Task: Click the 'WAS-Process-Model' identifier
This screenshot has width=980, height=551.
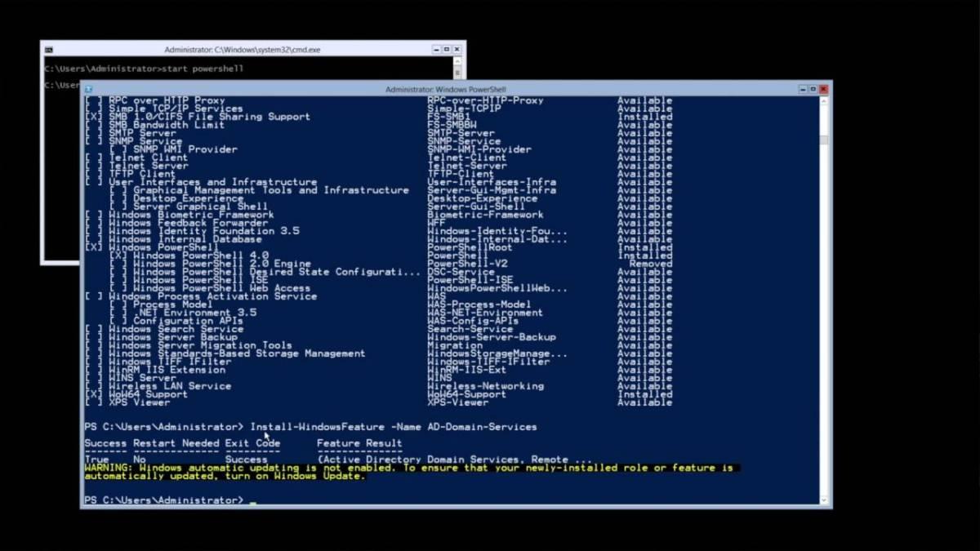Action: pyautogui.click(x=479, y=304)
